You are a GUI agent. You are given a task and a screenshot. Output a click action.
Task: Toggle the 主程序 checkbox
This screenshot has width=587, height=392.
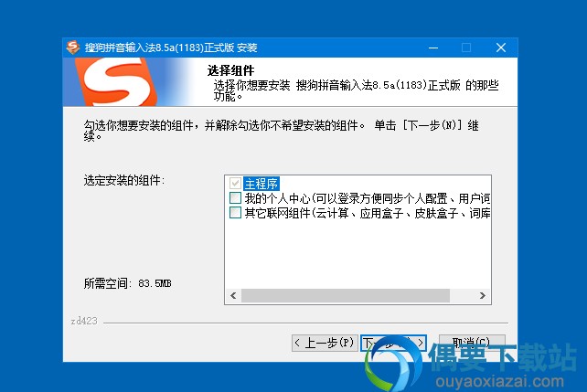coord(235,184)
